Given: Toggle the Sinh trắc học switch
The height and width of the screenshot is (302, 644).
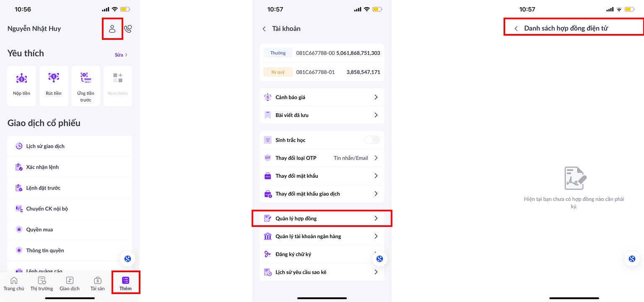Looking at the screenshot, I should click(x=372, y=140).
